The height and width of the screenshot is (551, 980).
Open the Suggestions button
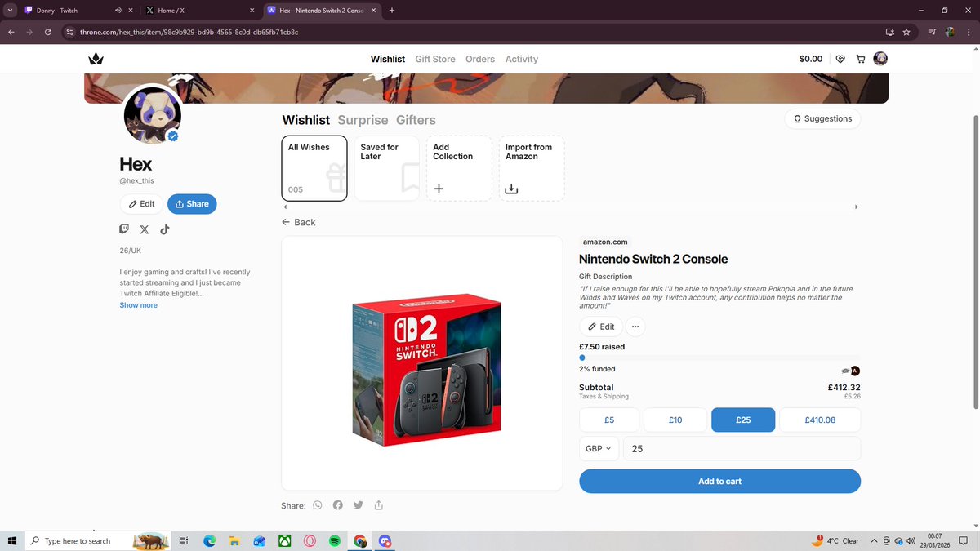click(822, 118)
